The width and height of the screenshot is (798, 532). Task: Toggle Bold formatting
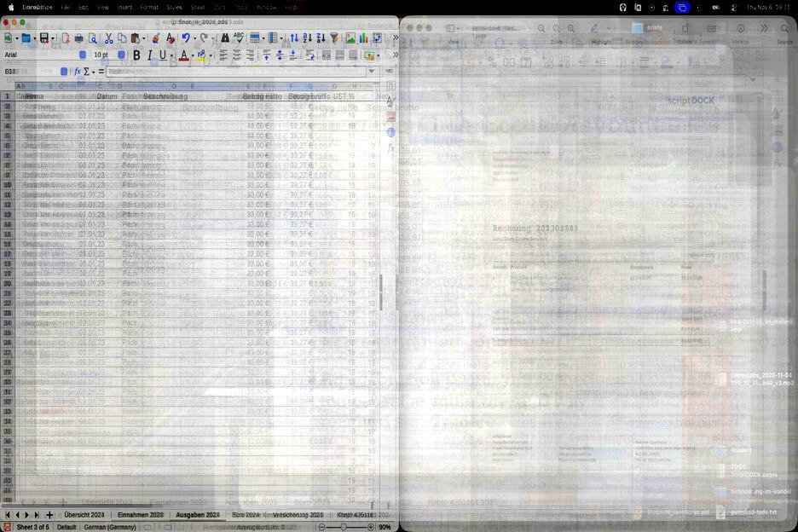[x=136, y=55]
